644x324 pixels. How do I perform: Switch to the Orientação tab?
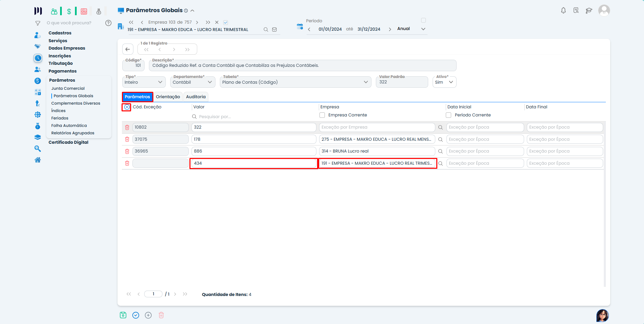coord(168,97)
